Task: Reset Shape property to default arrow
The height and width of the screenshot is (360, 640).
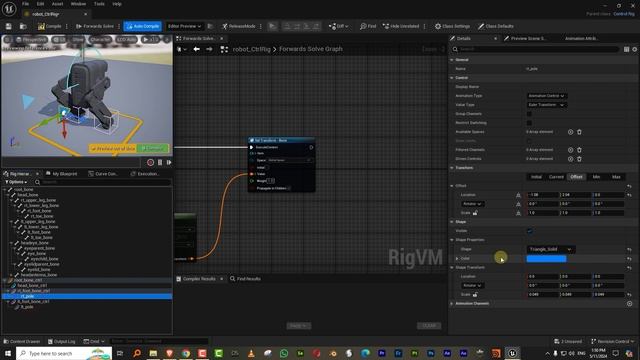Action: [629, 249]
